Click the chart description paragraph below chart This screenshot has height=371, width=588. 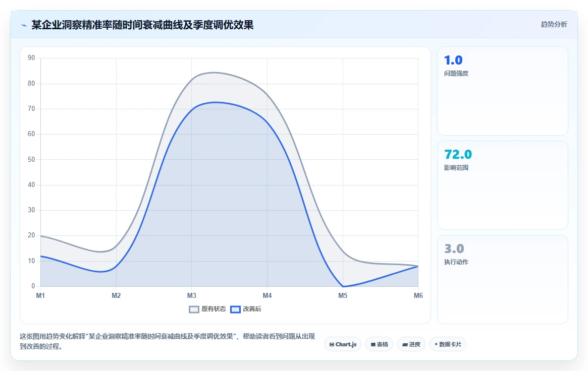pos(167,341)
